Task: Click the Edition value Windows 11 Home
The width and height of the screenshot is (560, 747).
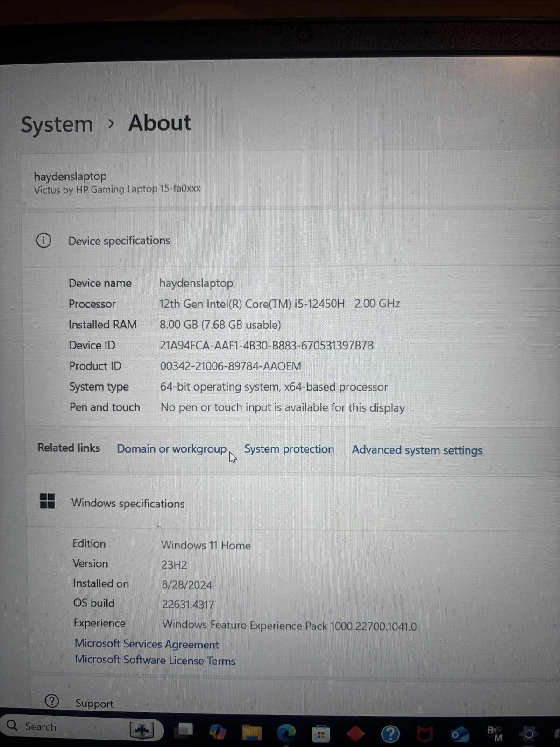Action: tap(206, 545)
